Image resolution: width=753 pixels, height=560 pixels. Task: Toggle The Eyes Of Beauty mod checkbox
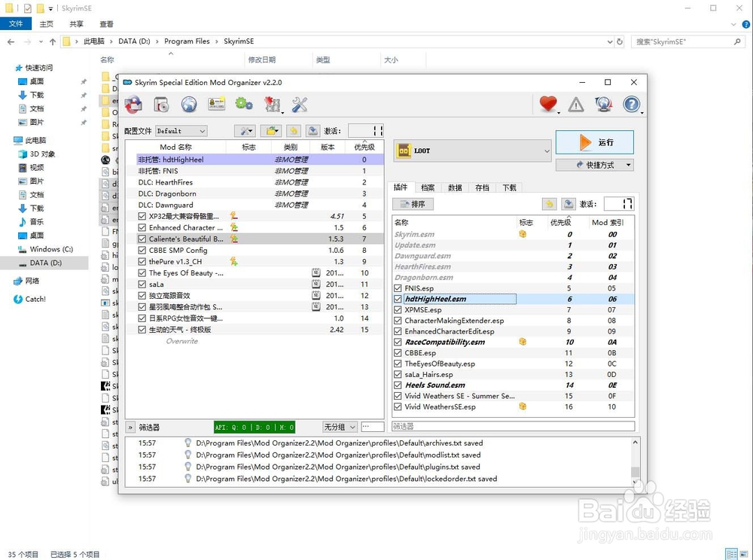142,272
